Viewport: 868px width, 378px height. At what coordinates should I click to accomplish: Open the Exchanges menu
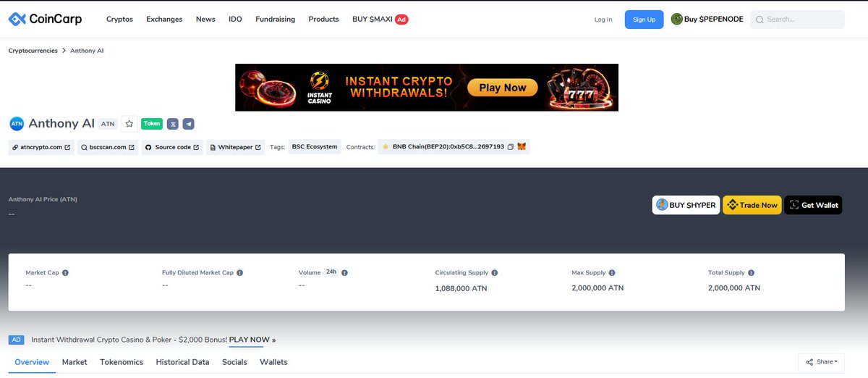(x=164, y=20)
